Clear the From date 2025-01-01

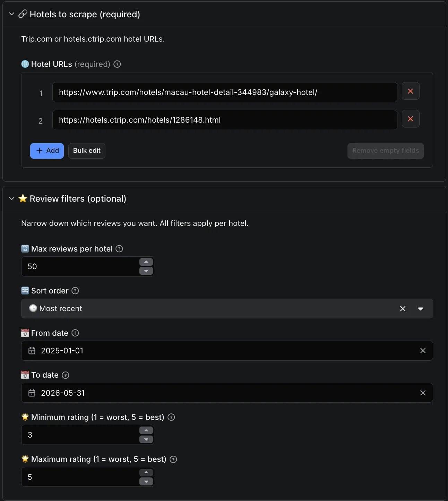[x=423, y=351]
